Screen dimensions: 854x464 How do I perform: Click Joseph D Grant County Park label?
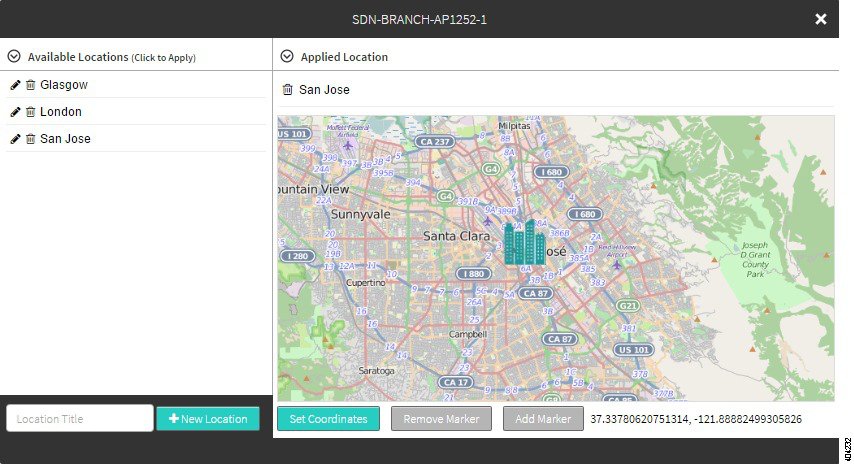(x=755, y=260)
